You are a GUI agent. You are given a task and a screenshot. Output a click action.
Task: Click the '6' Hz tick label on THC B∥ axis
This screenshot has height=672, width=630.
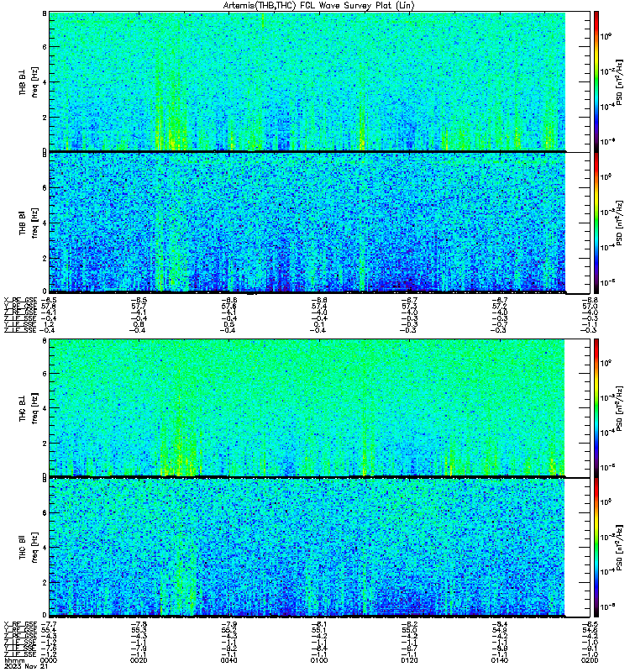point(45,512)
